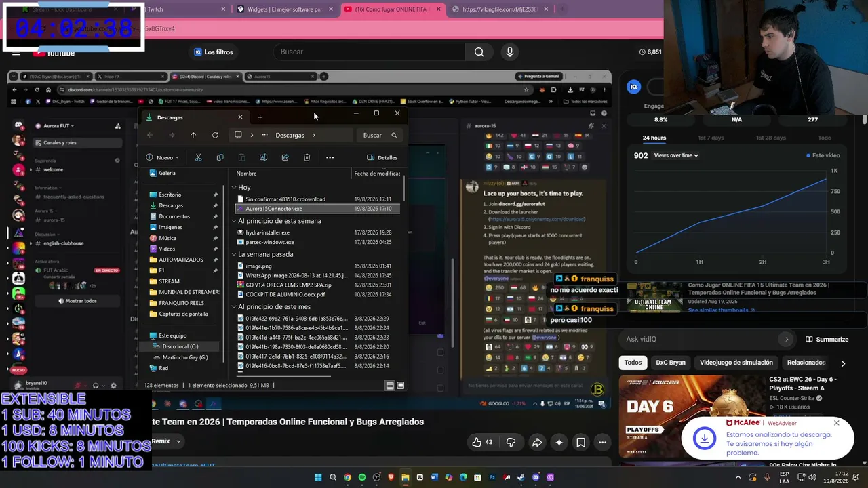868x488 pixels.
Task: Cut the selected file in Explorer toolbar
Action: click(198, 157)
